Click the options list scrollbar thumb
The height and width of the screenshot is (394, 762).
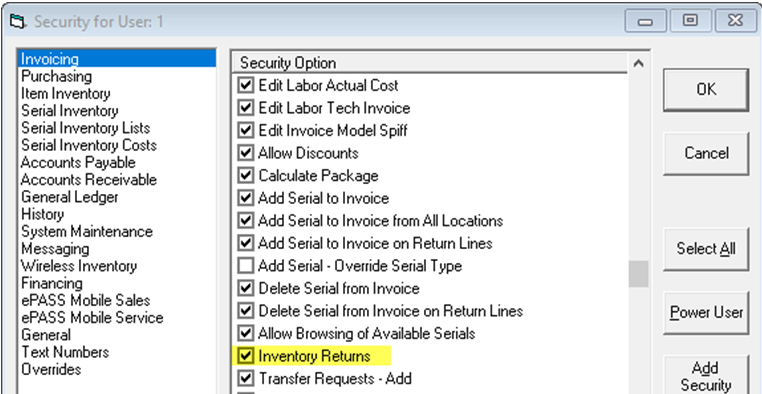[639, 274]
